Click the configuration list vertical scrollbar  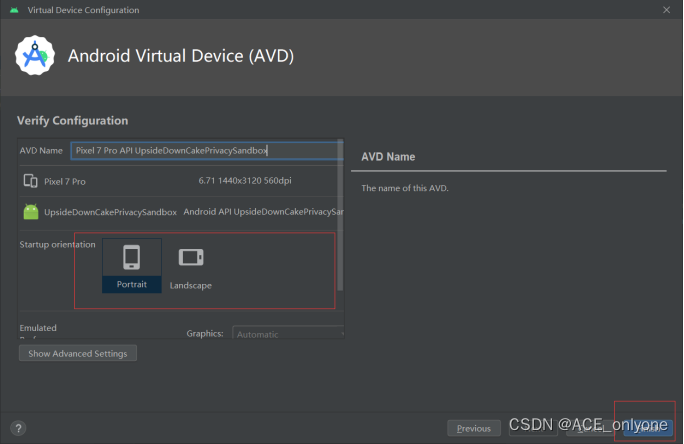340,215
